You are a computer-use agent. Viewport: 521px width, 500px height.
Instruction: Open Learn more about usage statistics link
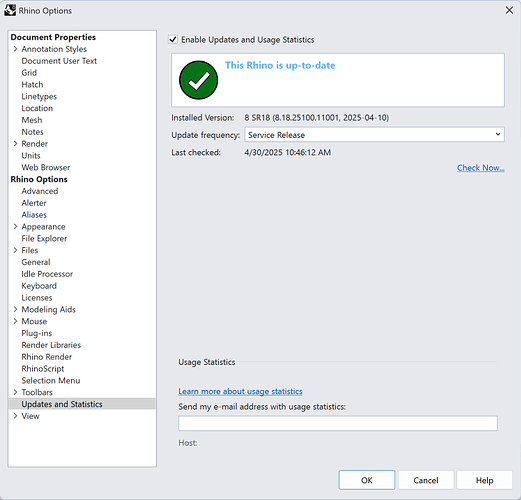[x=240, y=391]
